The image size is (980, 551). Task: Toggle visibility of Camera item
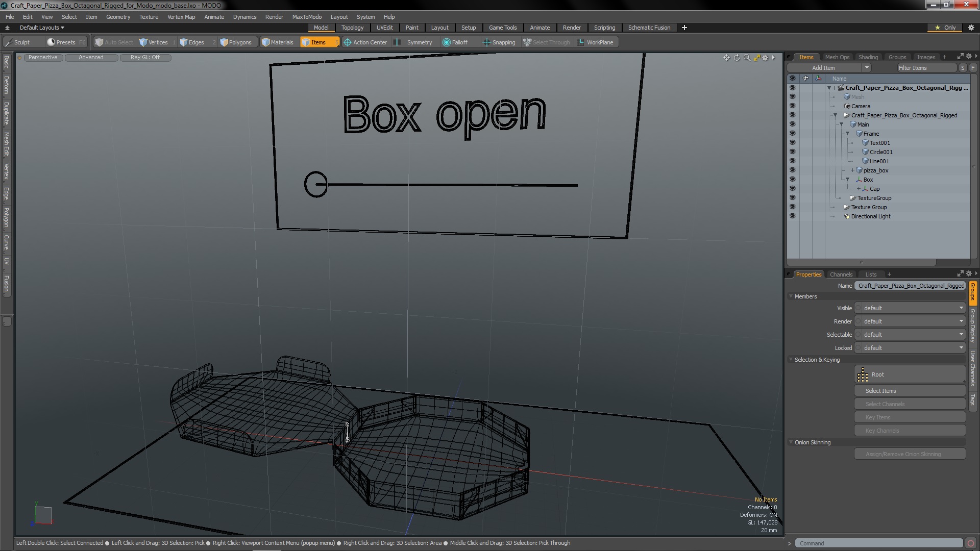click(792, 106)
